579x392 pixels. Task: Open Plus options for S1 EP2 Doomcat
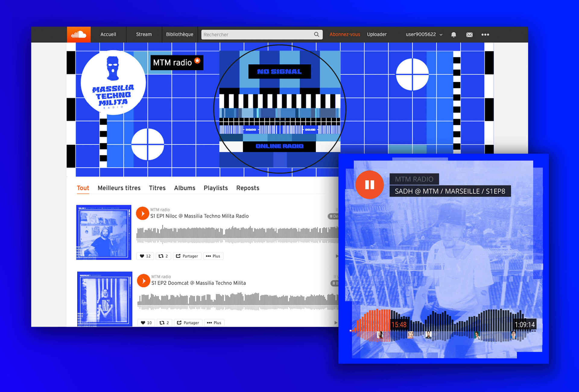(214, 323)
